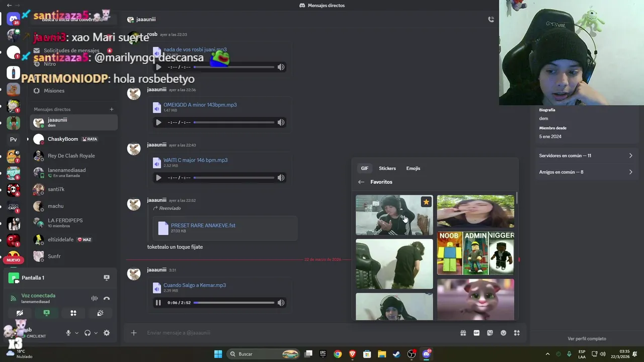Switch to the Emojis tab

(413, 168)
